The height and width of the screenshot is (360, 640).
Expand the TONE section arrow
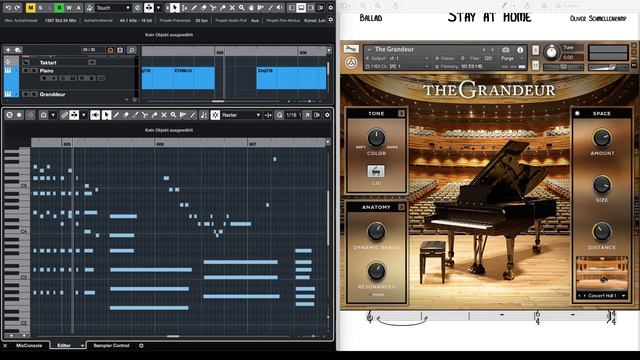pyautogui.click(x=401, y=113)
